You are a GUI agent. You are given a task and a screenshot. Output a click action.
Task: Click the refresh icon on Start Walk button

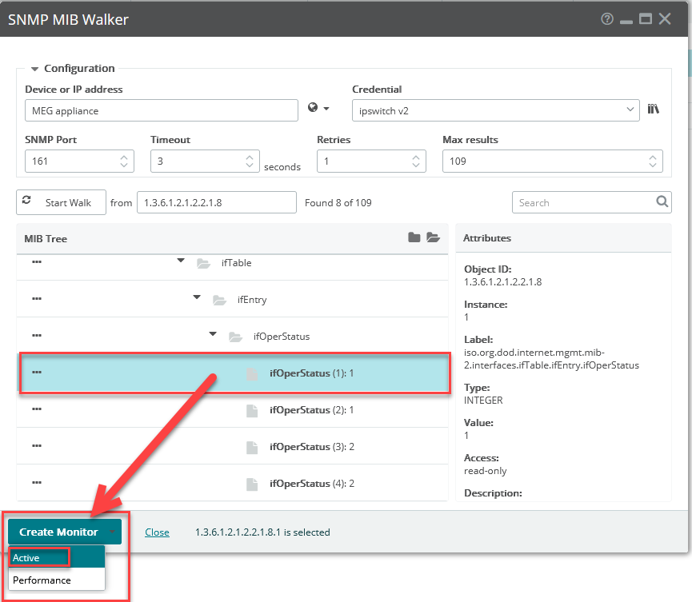[27, 201]
